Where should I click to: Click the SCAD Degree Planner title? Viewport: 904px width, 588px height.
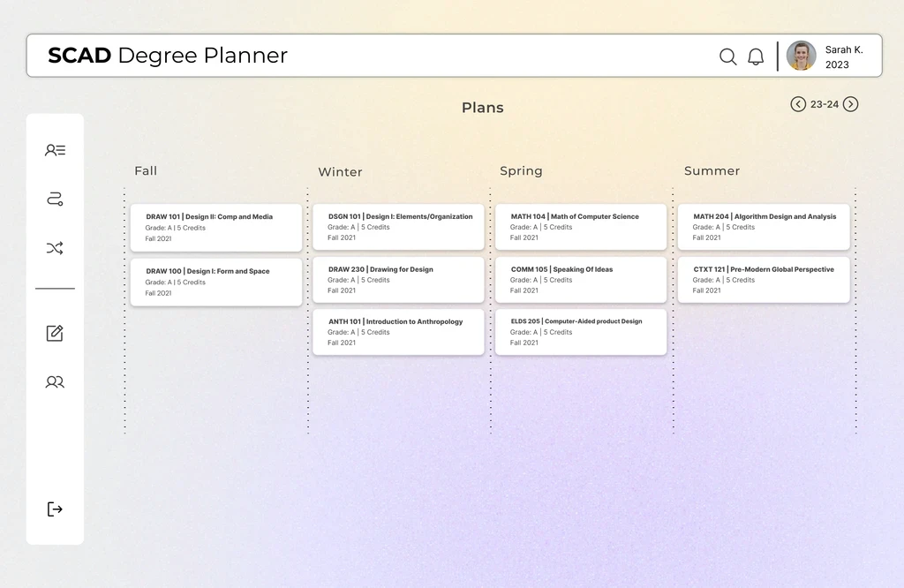[168, 56]
